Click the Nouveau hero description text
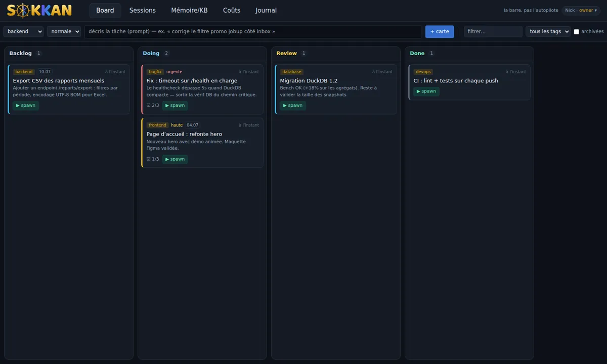The width and height of the screenshot is (607, 364). (196, 145)
